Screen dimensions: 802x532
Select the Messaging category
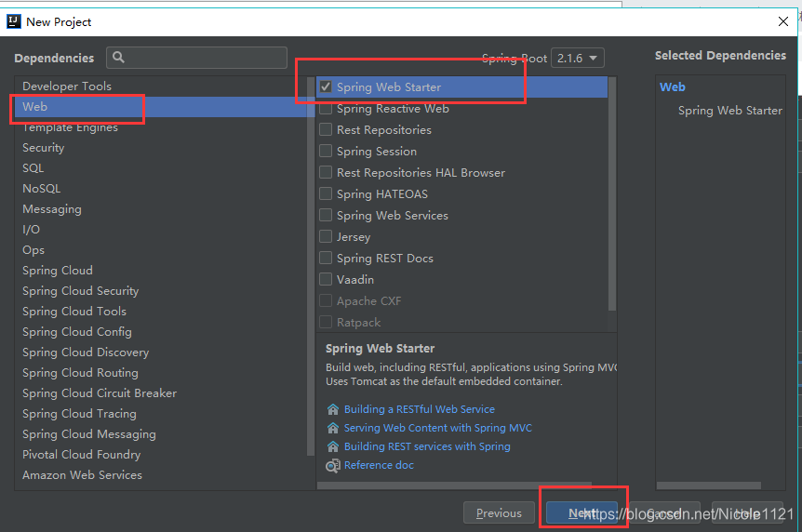tap(161, 209)
